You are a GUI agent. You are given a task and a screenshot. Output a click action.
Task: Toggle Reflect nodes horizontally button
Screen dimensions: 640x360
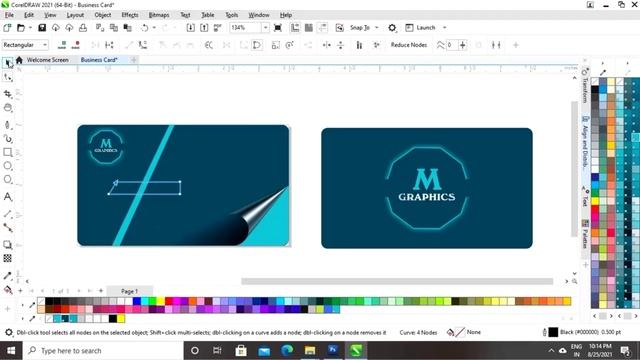(x=327, y=45)
